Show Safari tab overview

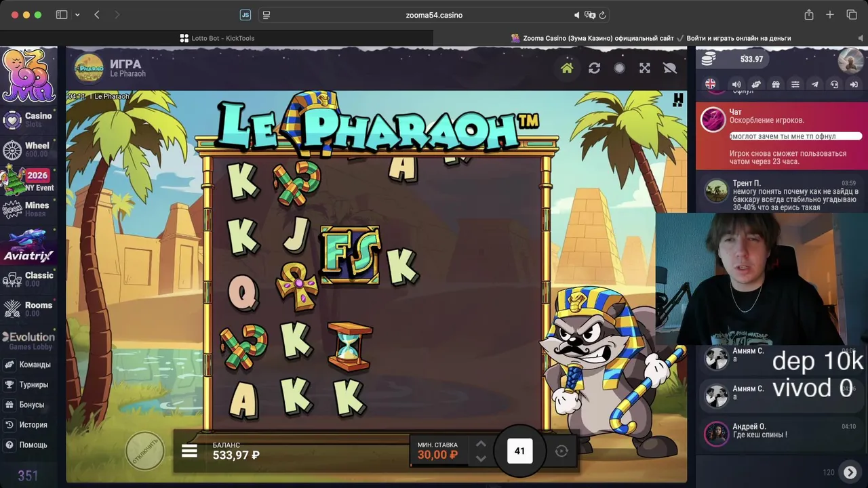[852, 15]
